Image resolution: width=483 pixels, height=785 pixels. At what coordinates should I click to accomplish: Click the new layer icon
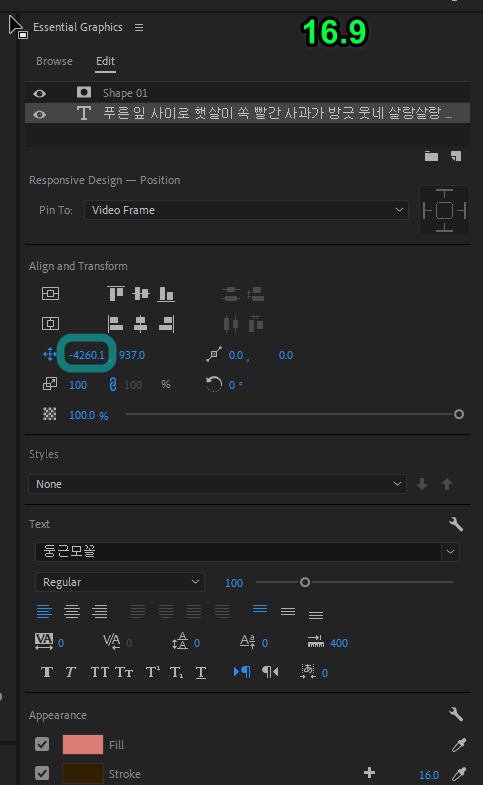(x=455, y=156)
